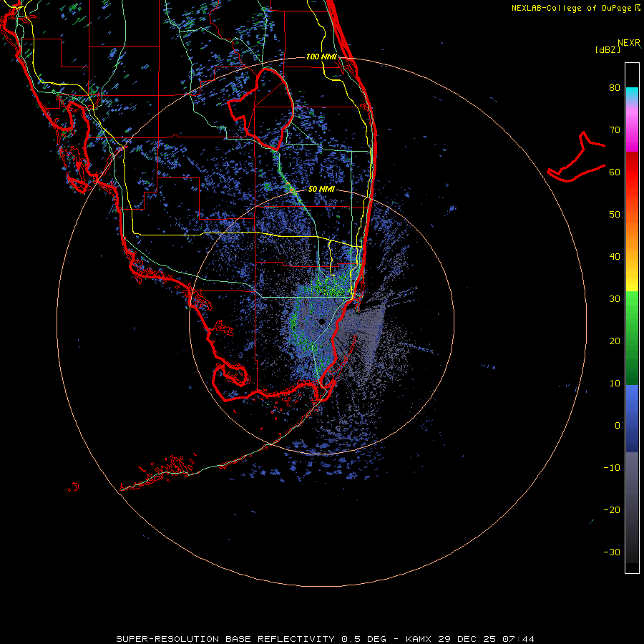
Task: Click the [dBZ] unit label
Action: [x=608, y=49]
